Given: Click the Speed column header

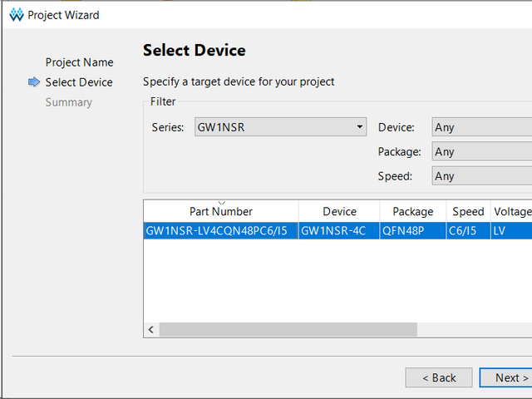Looking at the screenshot, I should point(468,212).
